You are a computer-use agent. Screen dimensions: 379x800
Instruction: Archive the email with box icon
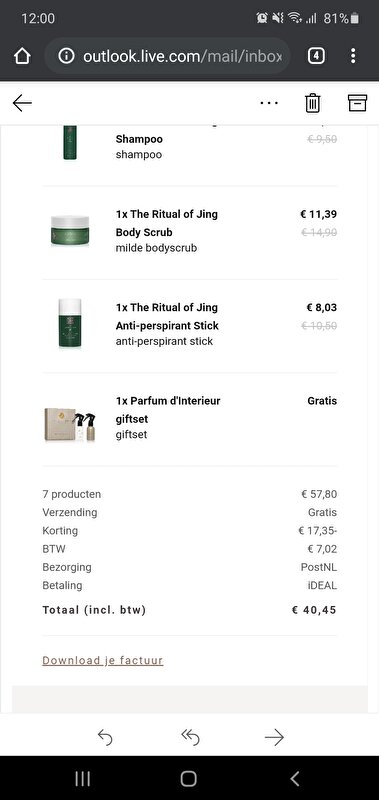[357, 103]
